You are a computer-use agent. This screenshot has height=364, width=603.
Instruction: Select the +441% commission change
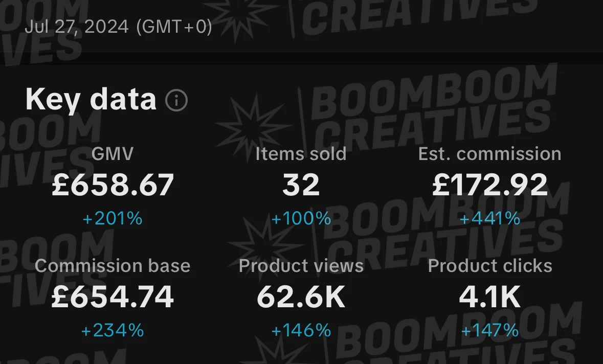click(x=489, y=219)
